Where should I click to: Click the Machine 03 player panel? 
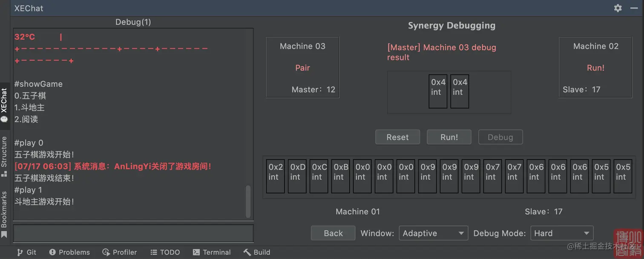click(x=302, y=67)
